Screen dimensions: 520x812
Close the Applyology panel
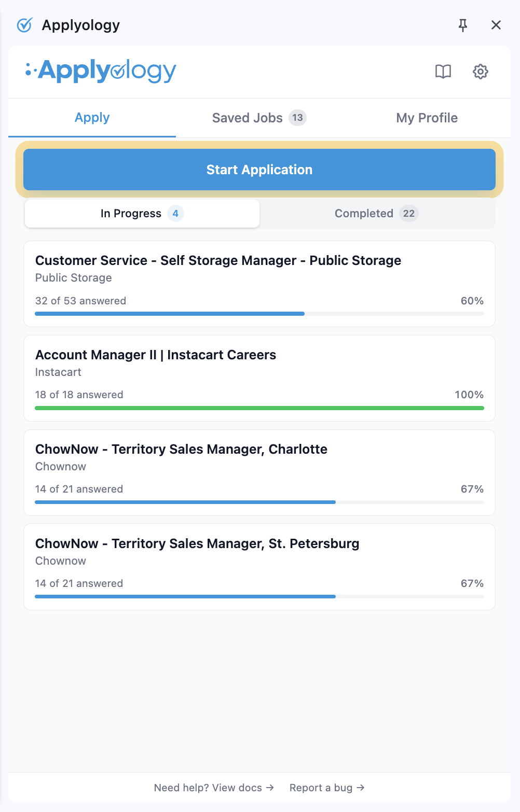tap(496, 25)
